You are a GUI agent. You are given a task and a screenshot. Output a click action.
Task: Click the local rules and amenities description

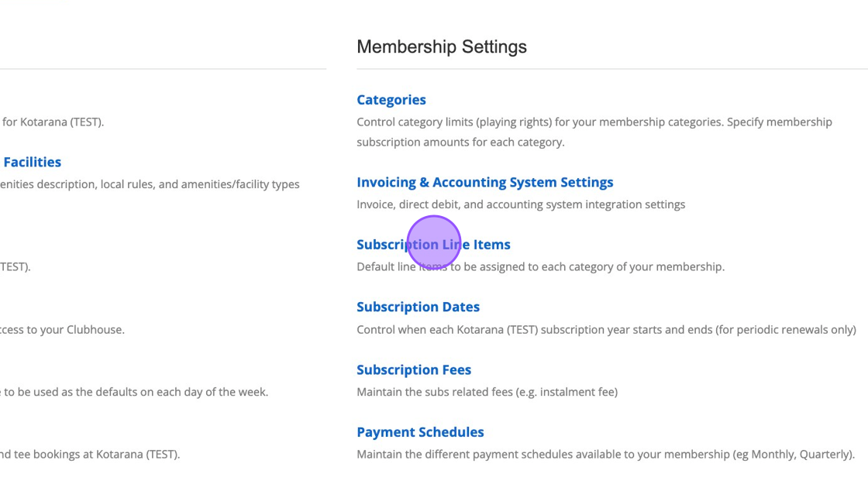(x=150, y=184)
